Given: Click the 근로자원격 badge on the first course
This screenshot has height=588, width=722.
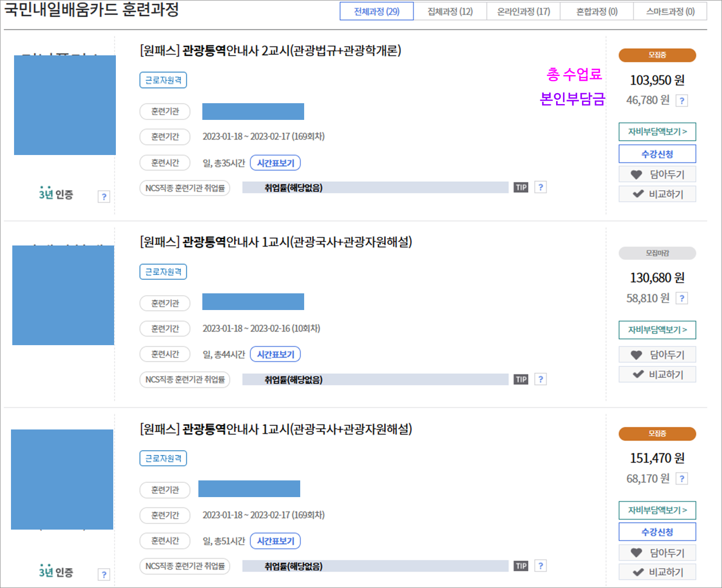Looking at the screenshot, I should click(163, 80).
